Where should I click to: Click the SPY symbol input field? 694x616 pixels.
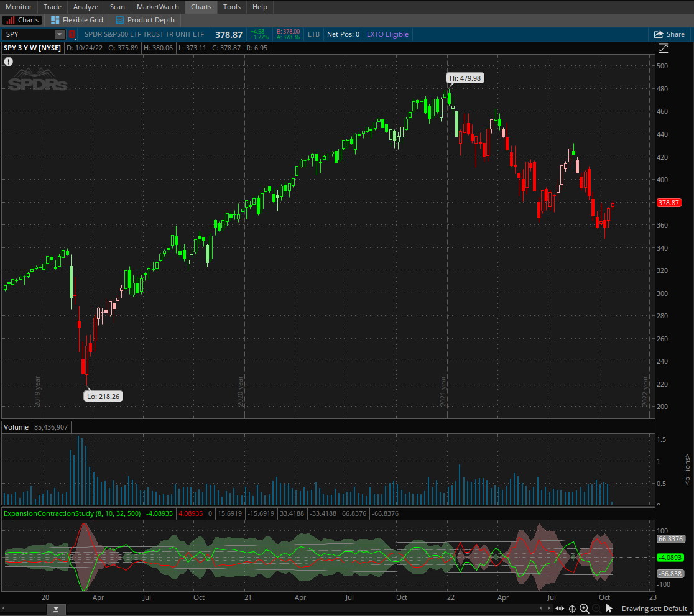(29, 34)
